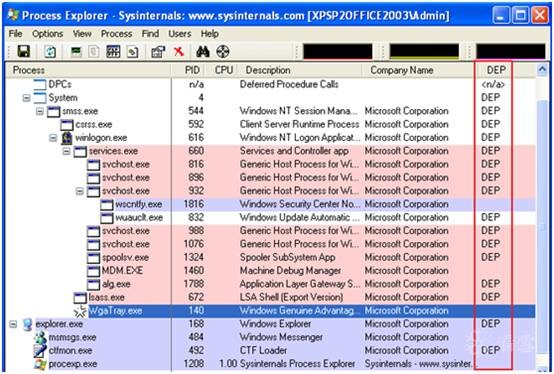Open the Options menu
This screenshot has width=554, height=374.
tap(47, 34)
